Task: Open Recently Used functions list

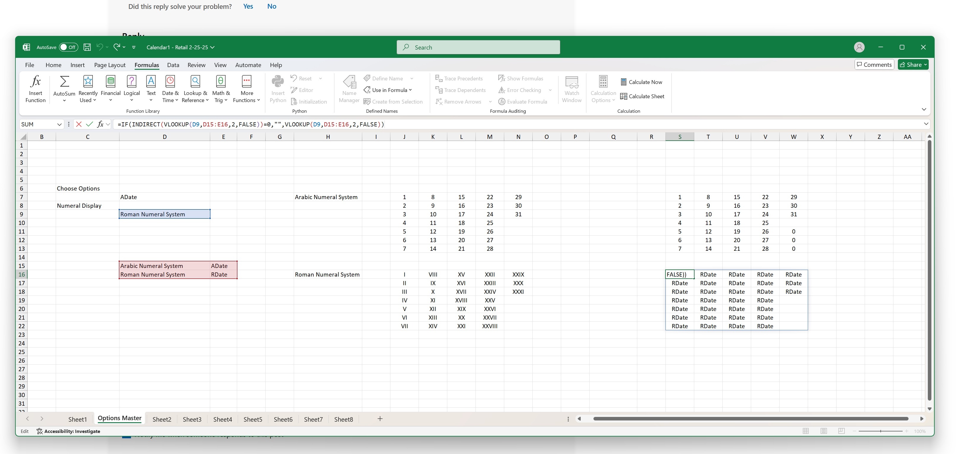Action: coord(88,89)
